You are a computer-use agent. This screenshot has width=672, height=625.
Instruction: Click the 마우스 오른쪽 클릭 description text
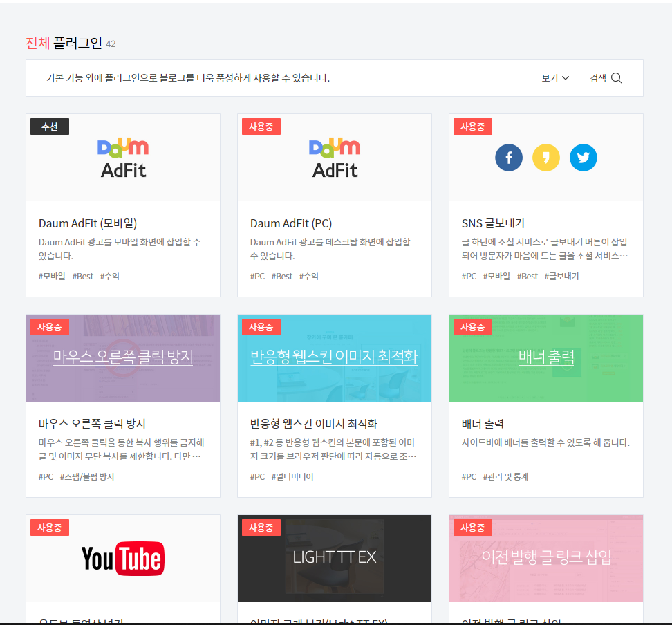click(121, 449)
